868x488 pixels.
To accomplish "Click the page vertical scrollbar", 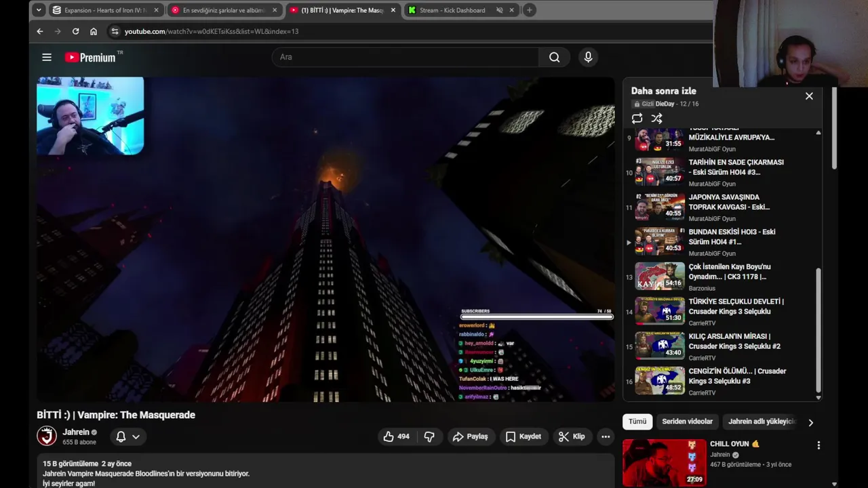I will (834, 129).
